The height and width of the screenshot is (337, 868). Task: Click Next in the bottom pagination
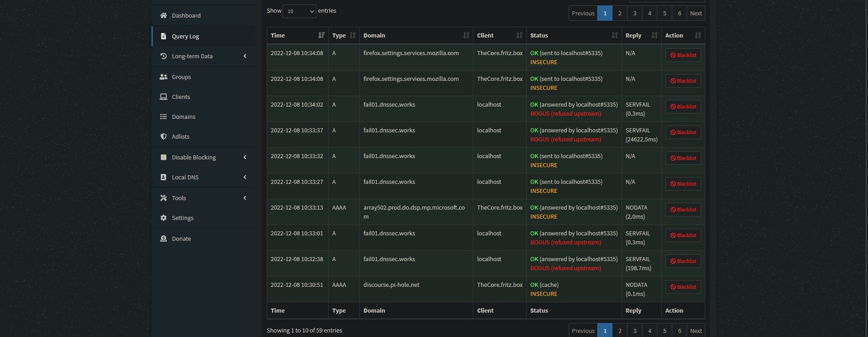click(696, 331)
